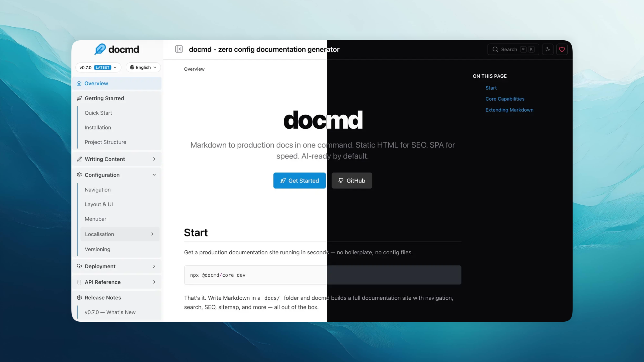Image resolution: width=644 pixels, height=362 pixels.
Task: Click the Overview breadcrumb
Action: pos(194,69)
